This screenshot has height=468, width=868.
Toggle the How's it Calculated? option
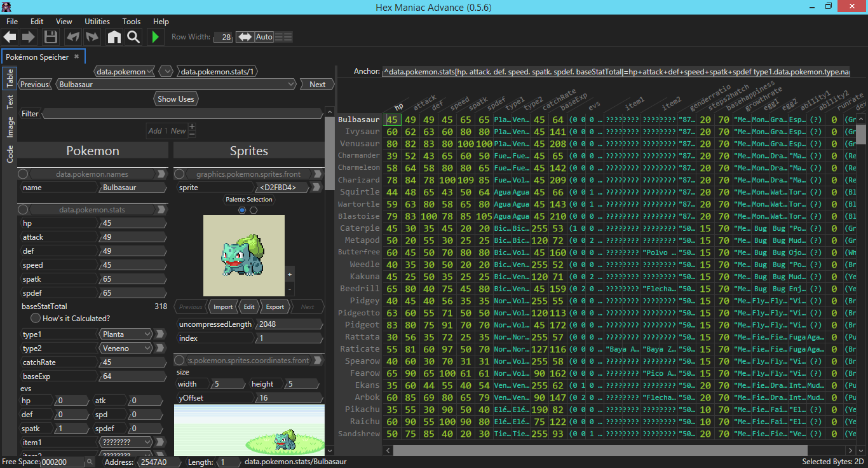pos(36,318)
